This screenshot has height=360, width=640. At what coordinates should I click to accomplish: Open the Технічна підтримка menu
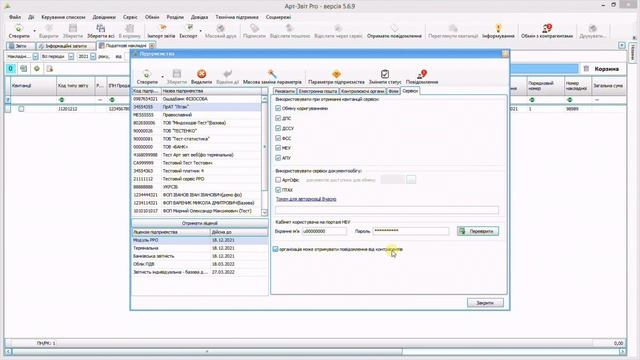[x=237, y=17]
